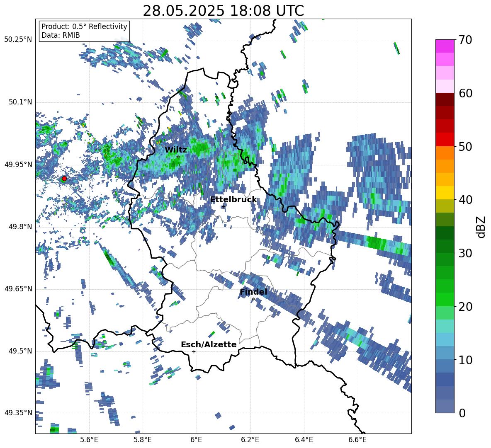Click the cross marker below Wiltz
The height and width of the screenshot is (448, 491).
pyautogui.click(x=178, y=157)
